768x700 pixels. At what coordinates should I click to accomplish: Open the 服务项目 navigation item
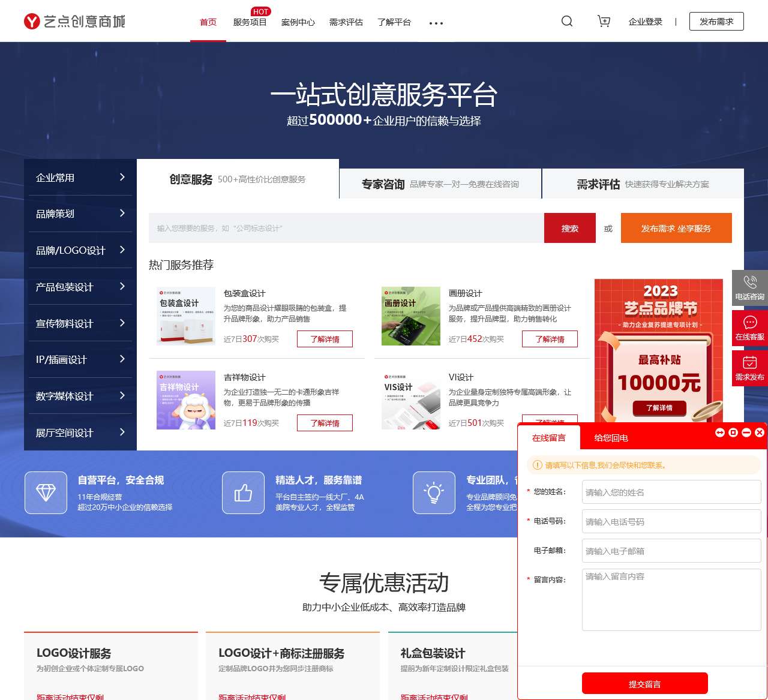point(250,22)
